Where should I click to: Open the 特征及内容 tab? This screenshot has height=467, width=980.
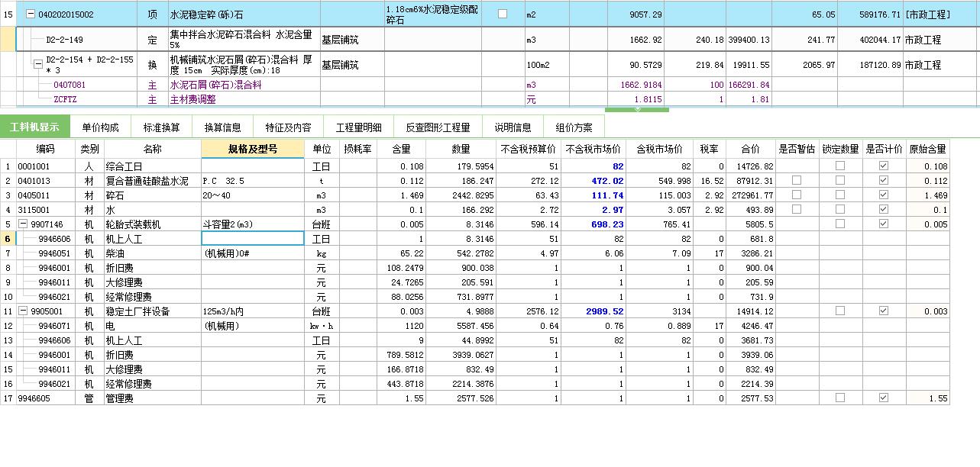point(288,127)
